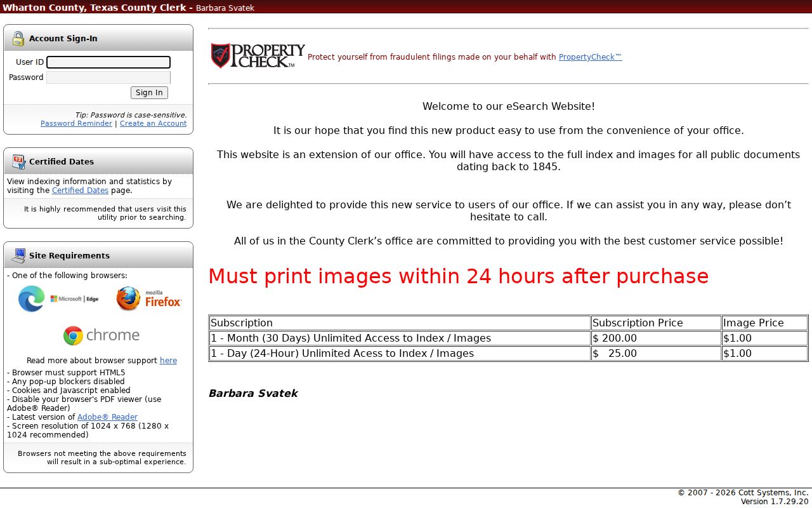Image resolution: width=812 pixels, height=508 pixels.
Task: Click the Microsoft Edge browser logo
Action: point(58,298)
